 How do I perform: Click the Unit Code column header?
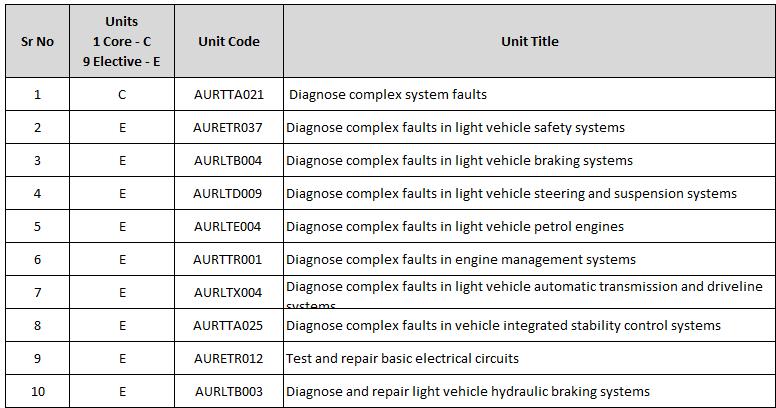[228, 42]
